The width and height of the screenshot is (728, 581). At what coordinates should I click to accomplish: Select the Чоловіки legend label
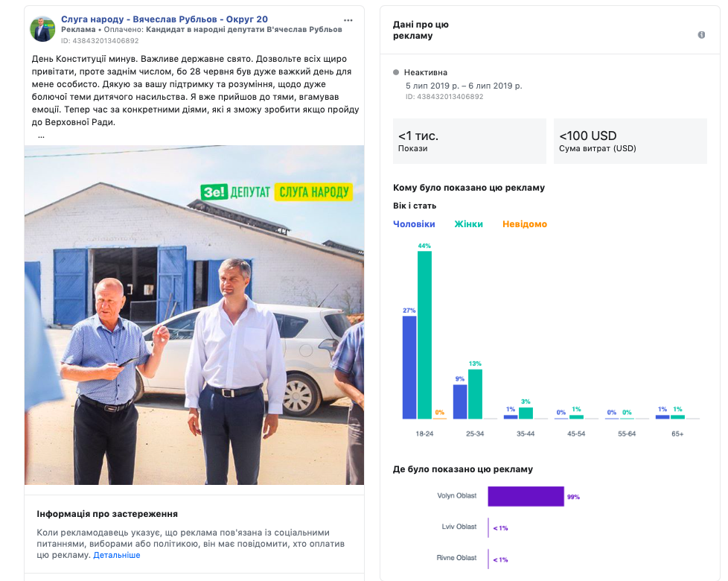tap(414, 224)
